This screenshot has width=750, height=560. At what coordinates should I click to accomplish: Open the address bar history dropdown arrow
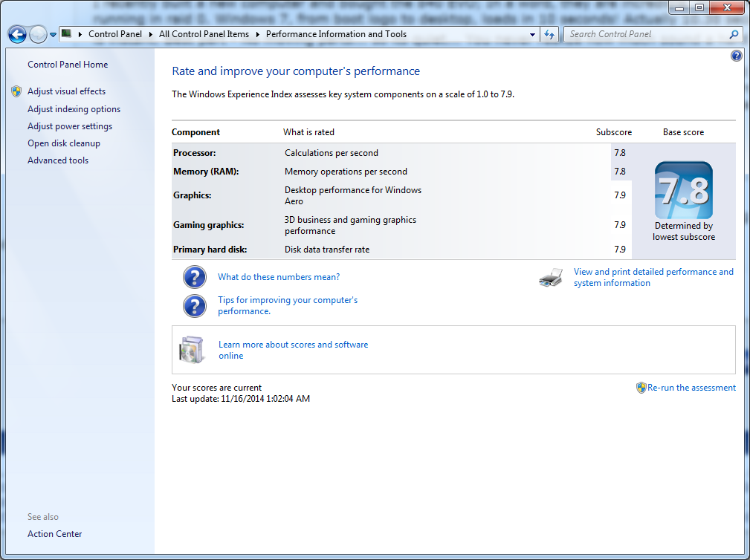(532, 34)
